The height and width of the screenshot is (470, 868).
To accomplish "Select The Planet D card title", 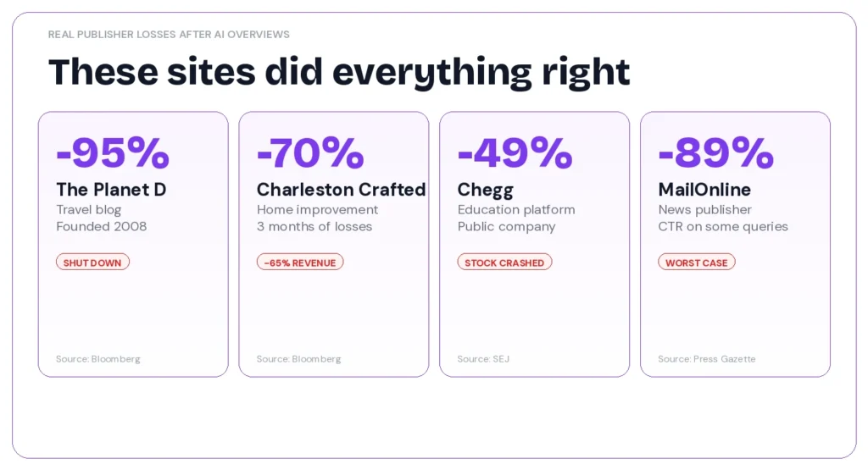I will [111, 190].
